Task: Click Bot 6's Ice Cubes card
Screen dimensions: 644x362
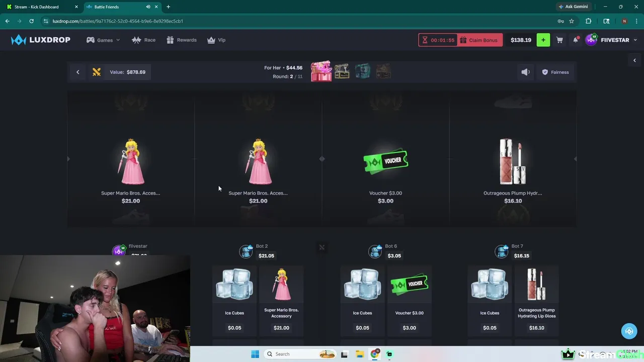Action: 362,301
